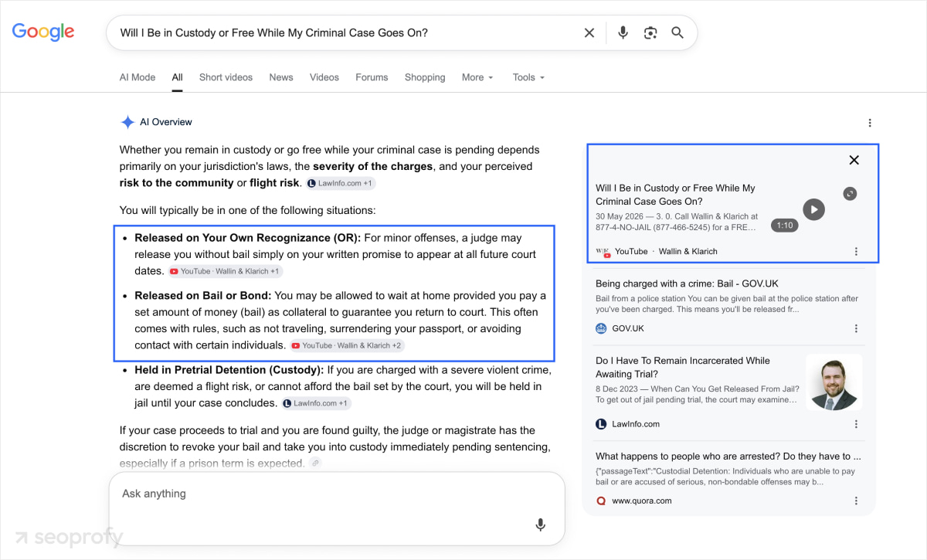Viewport: 927px width, 560px height.
Task: Expand the Tools dropdown
Action: [x=528, y=77]
